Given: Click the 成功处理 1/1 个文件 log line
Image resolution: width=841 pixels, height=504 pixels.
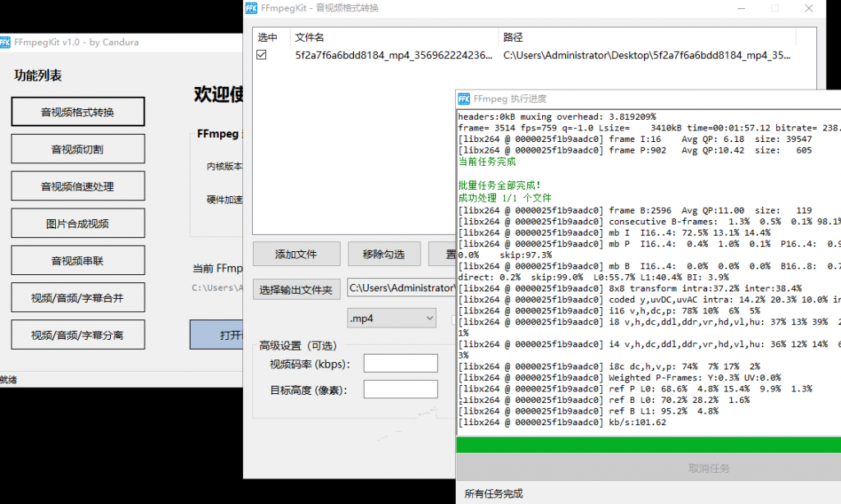Looking at the screenshot, I should click(x=505, y=197).
